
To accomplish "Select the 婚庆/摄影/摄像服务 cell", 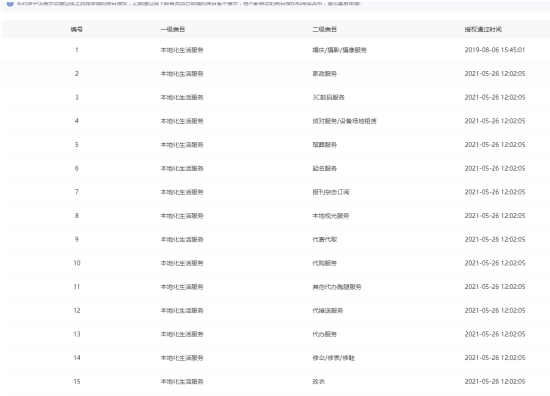I will (340, 50).
